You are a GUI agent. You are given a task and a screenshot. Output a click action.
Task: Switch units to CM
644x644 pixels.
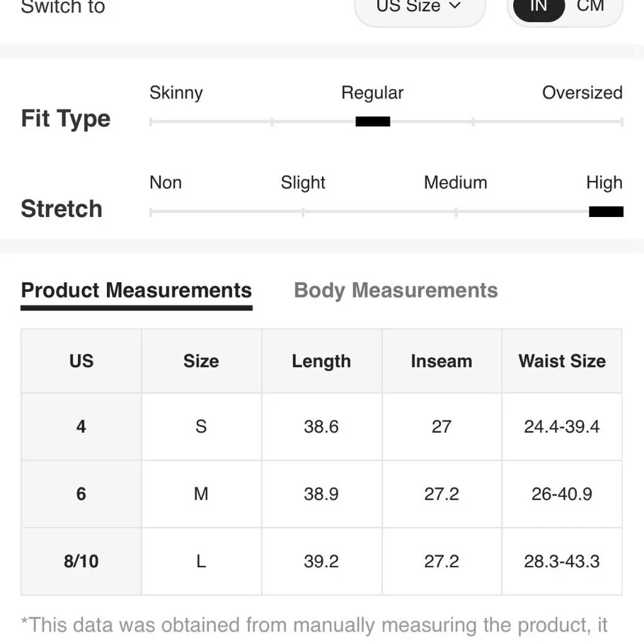click(x=590, y=6)
